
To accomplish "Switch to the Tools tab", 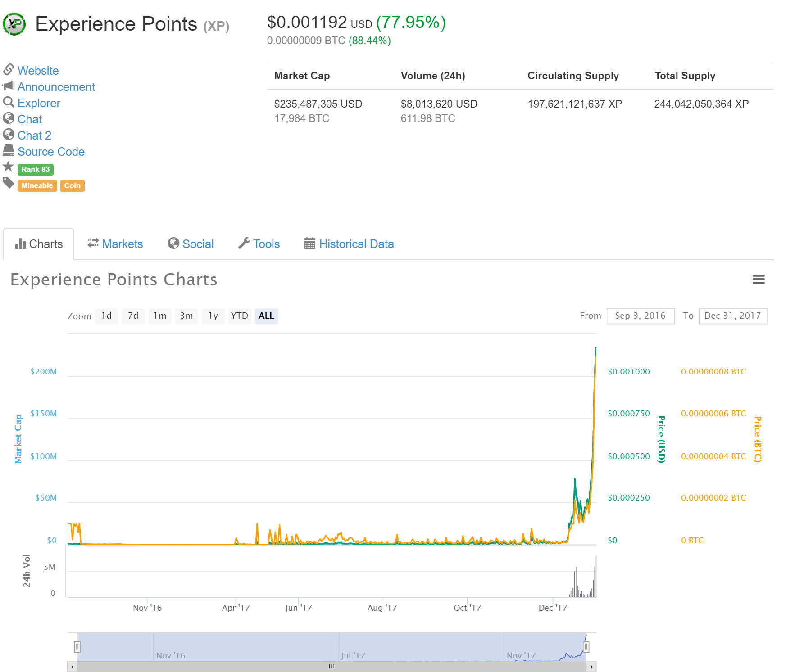I will coord(259,244).
